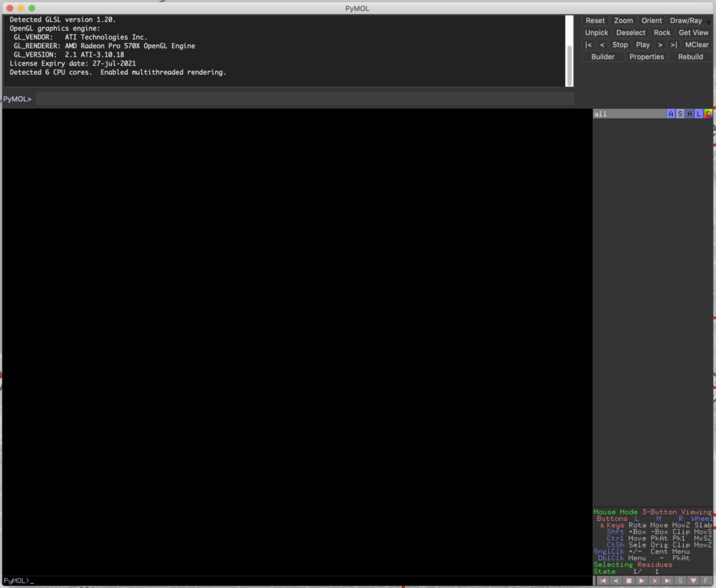Viewport: 716px width, 588px height.
Task: Click the Stop movie button
Action: [x=620, y=45]
